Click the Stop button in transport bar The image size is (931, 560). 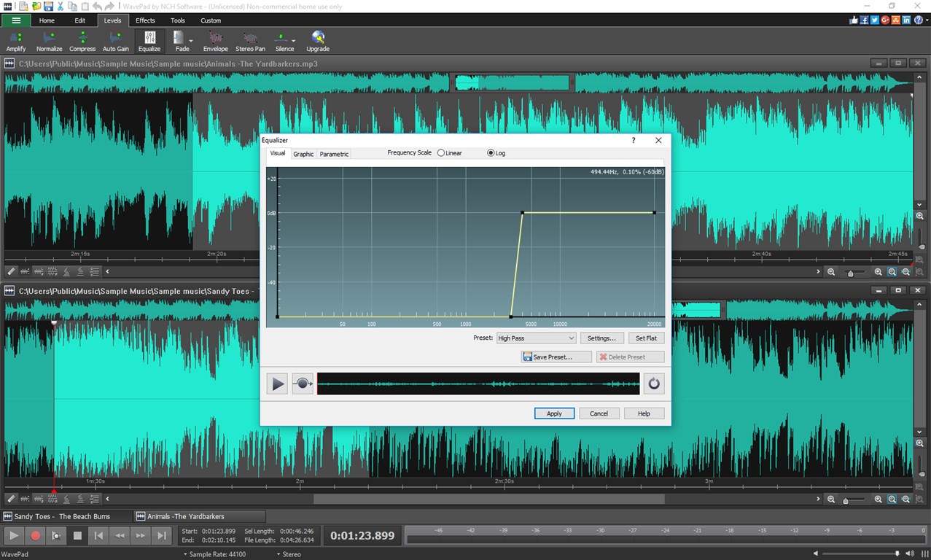click(x=77, y=535)
